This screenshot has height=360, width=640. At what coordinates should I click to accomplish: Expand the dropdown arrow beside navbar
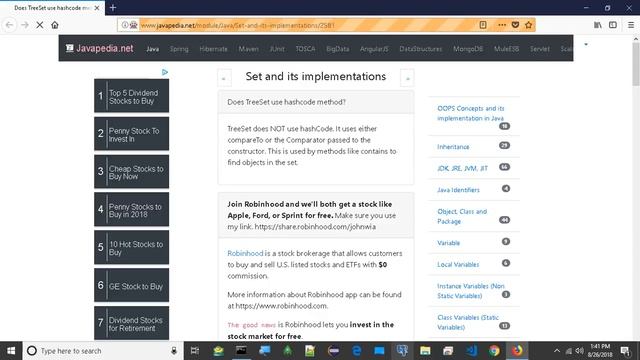coord(586,44)
